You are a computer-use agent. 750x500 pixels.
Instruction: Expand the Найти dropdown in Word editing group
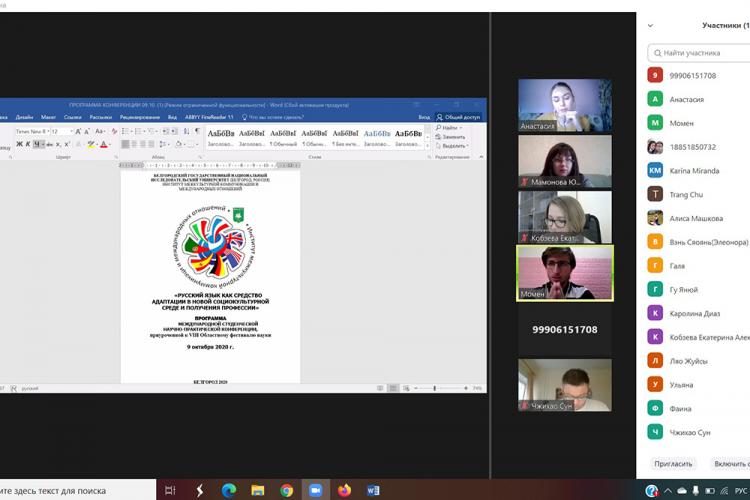pyautogui.click(x=461, y=128)
